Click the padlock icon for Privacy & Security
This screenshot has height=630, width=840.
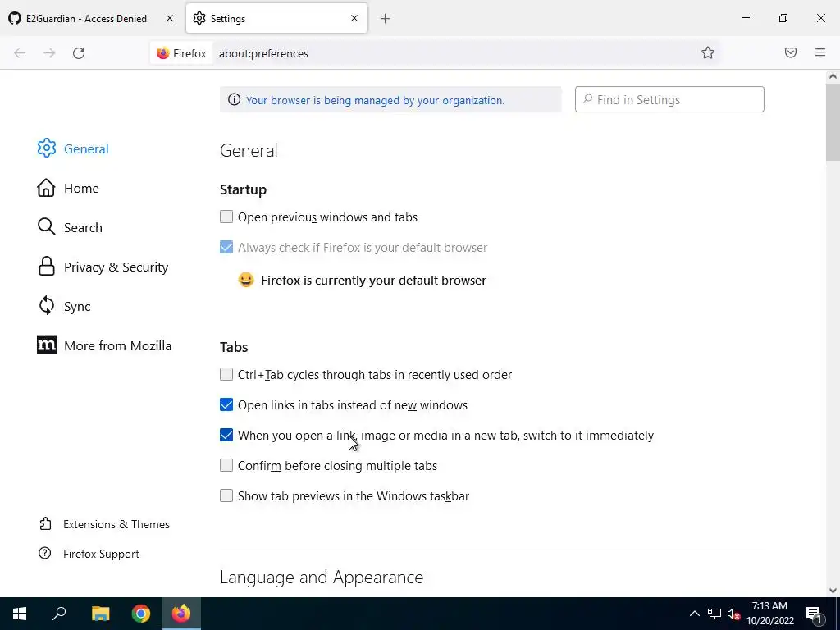point(47,267)
